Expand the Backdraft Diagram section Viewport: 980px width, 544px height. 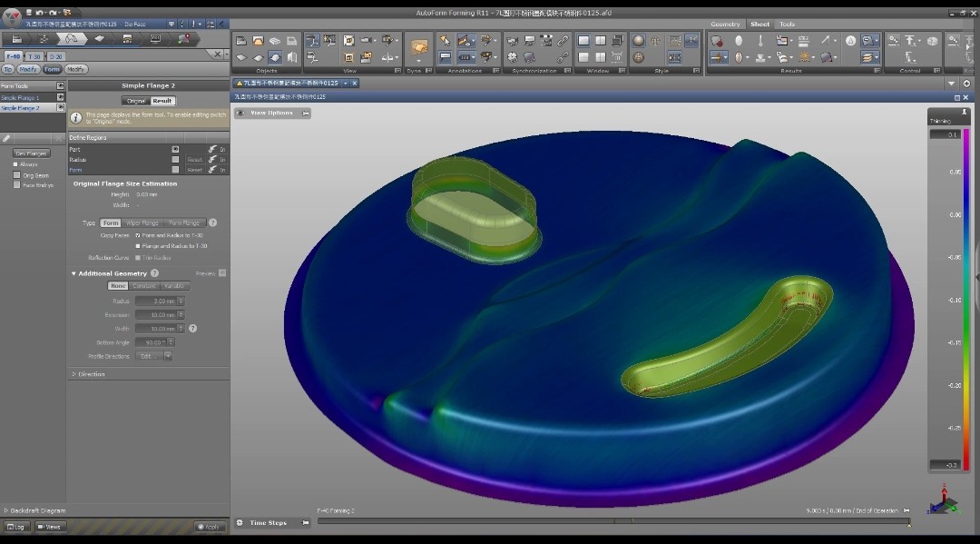tap(6, 511)
